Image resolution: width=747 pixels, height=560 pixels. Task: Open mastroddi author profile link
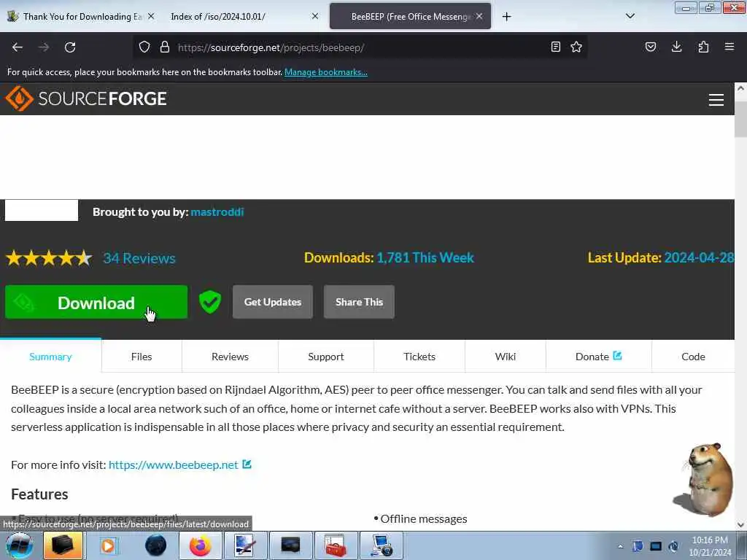[217, 212]
